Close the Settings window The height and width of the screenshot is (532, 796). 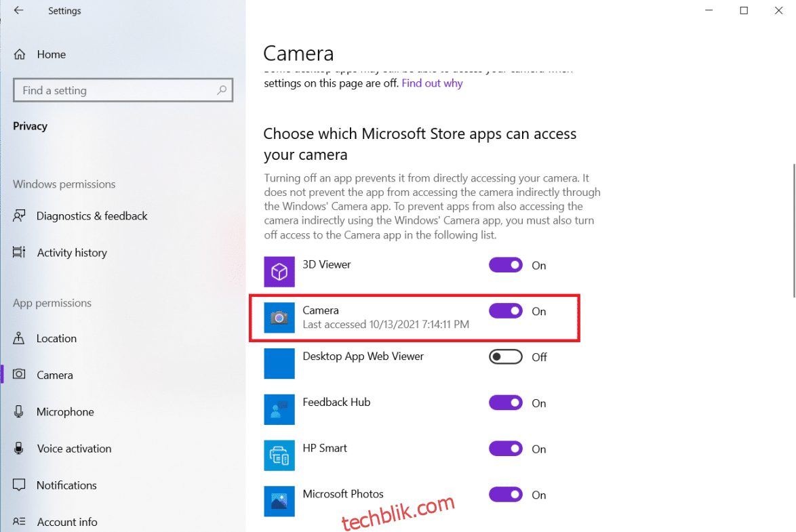point(778,10)
